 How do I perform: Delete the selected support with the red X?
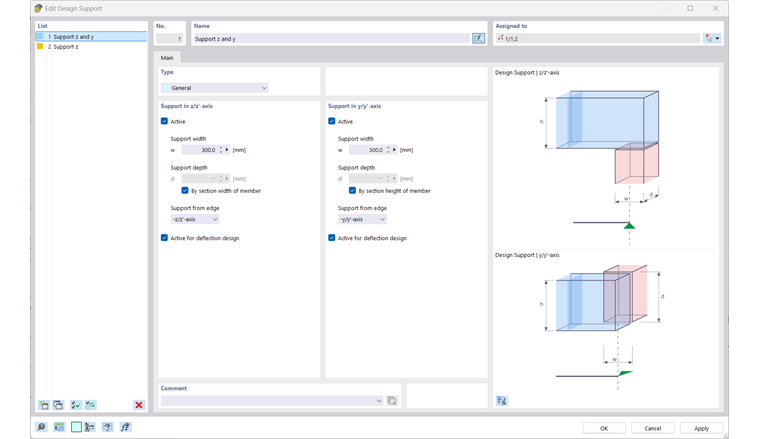(139, 405)
